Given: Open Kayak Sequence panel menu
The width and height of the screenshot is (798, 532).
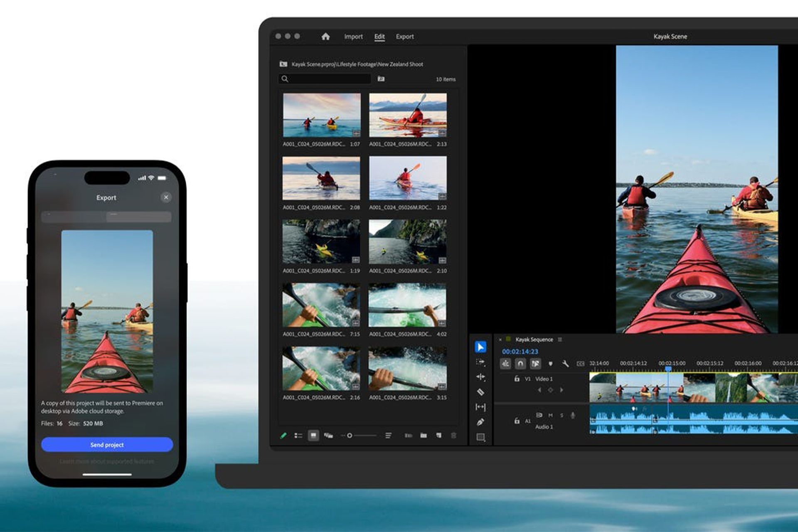Looking at the screenshot, I should tap(560, 340).
